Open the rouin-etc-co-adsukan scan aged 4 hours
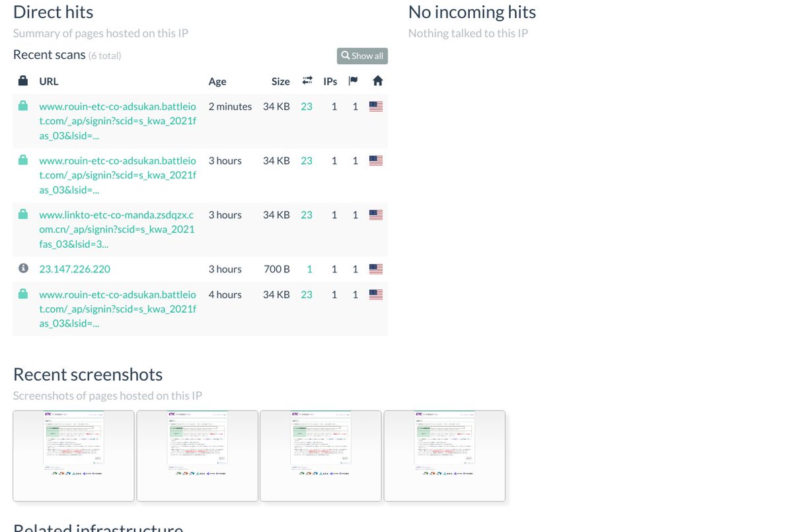The height and width of the screenshot is (532, 793). [118, 309]
